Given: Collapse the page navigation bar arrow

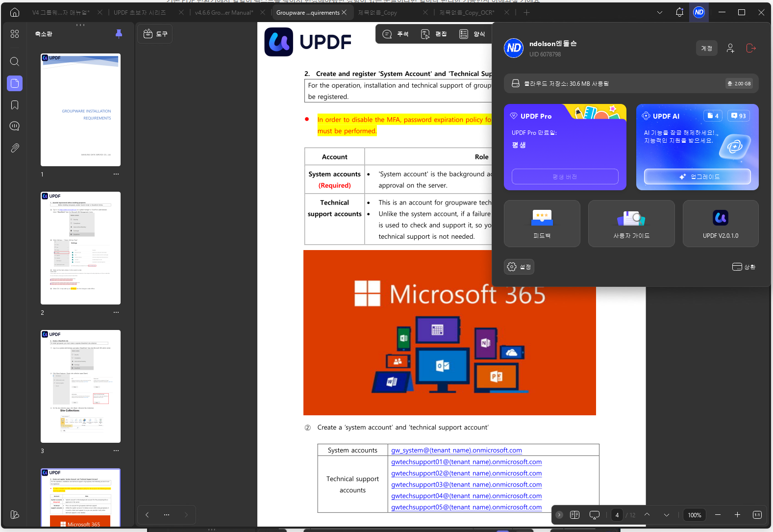Looking at the screenshot, I should tap(559, 515).
